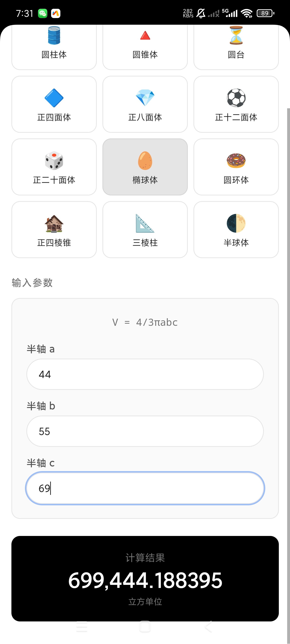Tap the V = 4/3πabc formula text
This screenshot has height=644, width=290.
coord(145,322)
